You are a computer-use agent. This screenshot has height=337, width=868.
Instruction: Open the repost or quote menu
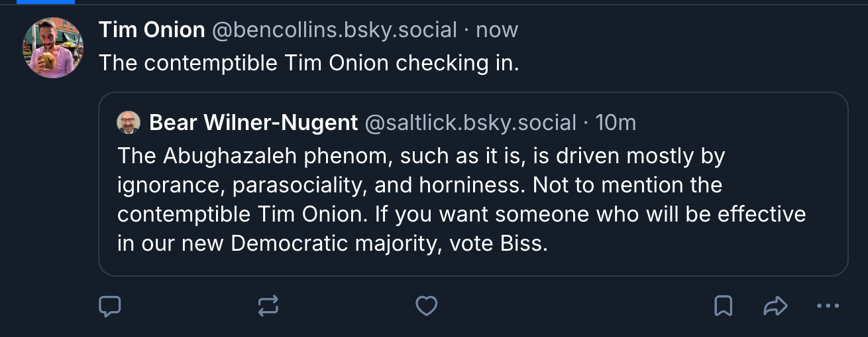268,306
